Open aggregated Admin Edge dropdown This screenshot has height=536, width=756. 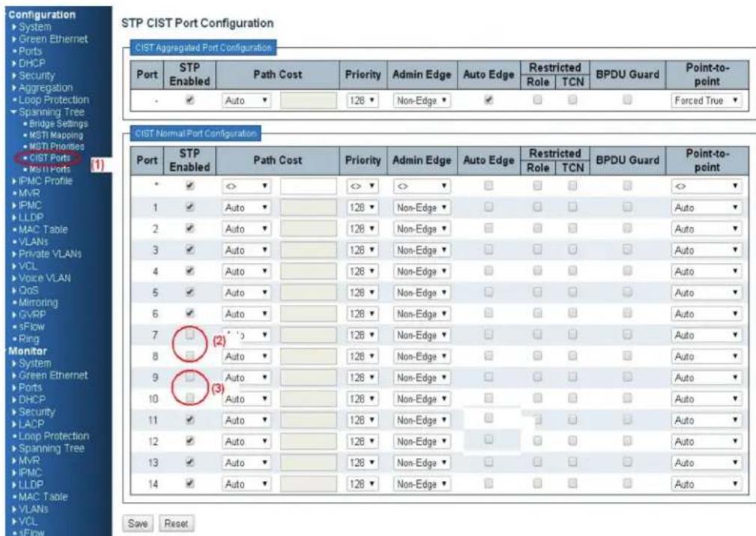(x=422, y=100)
